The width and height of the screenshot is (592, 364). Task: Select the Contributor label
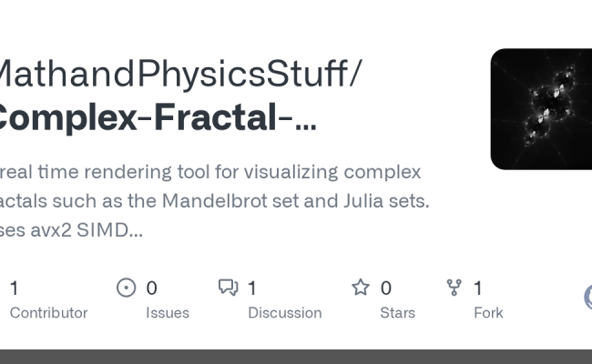point(48,313)
